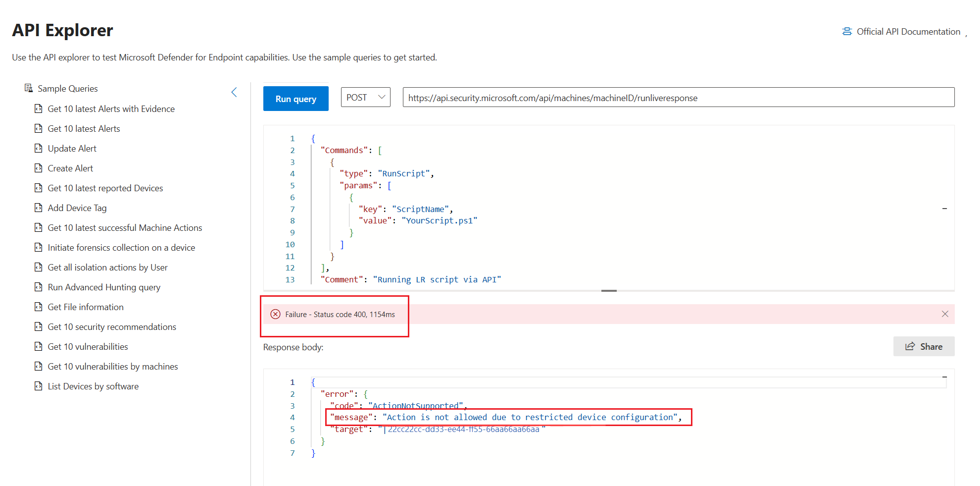Viewport: 980px width, 486px height.
Task: Select Get 10 latest Alerts query
Action: tap(84, 129)
